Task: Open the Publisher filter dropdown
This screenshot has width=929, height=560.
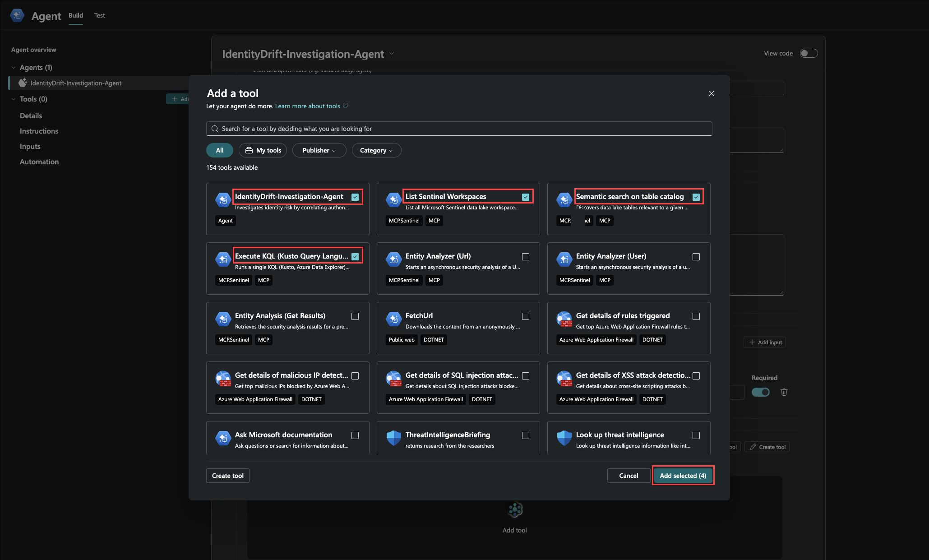Action: pyautogui.click(x=319, y=150)
